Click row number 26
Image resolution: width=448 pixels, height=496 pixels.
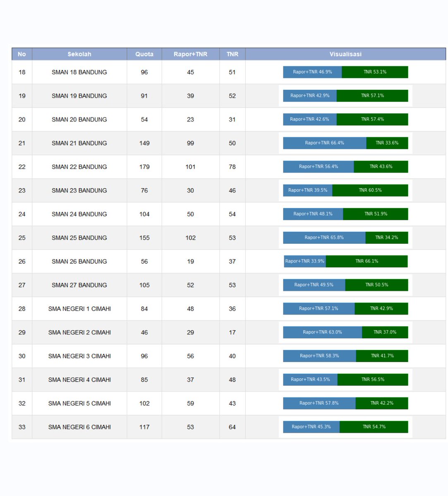[22, 262]
